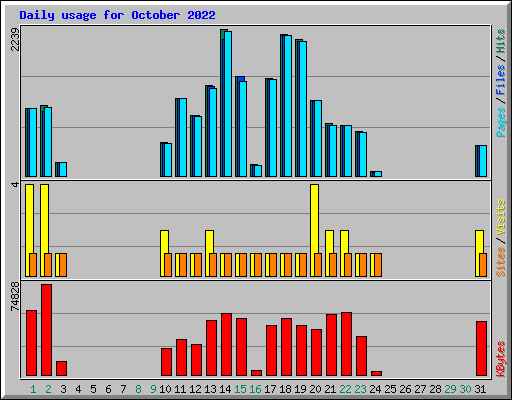The width and height of the screenshot is (512, 400).
Task: Click the 74828 KBytes axis maximum label
Action: click(x=15, y=296)
